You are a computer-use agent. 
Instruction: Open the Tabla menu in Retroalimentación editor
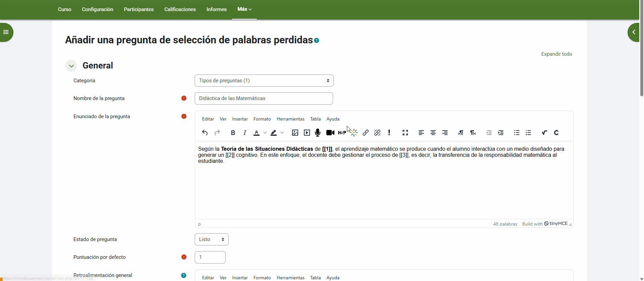[x=315, y=278]
